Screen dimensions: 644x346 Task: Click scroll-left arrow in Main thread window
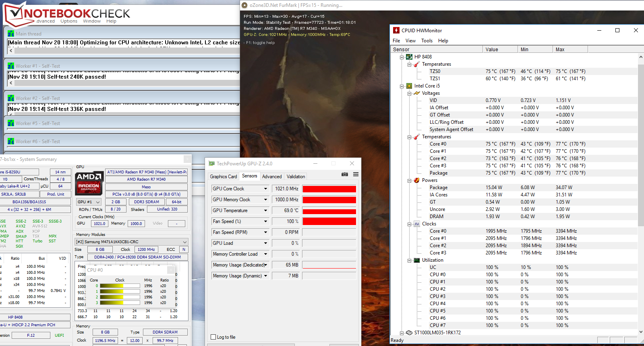(x=11, y=51)
